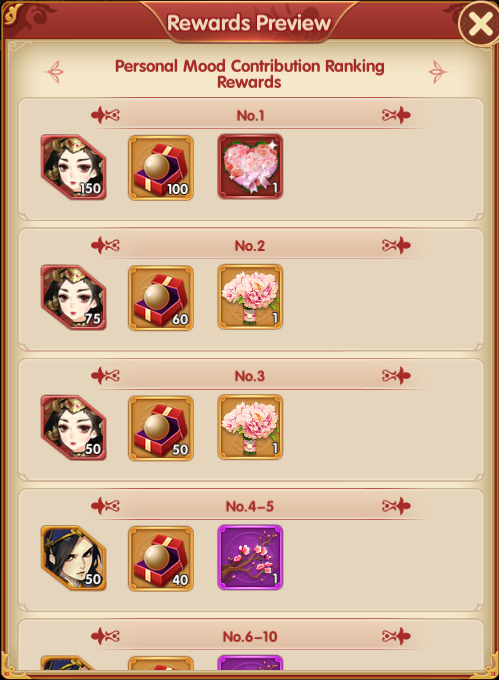Tap partially visible purple item in No.6-10
This screenshot has height=681, width=500.
250,662
